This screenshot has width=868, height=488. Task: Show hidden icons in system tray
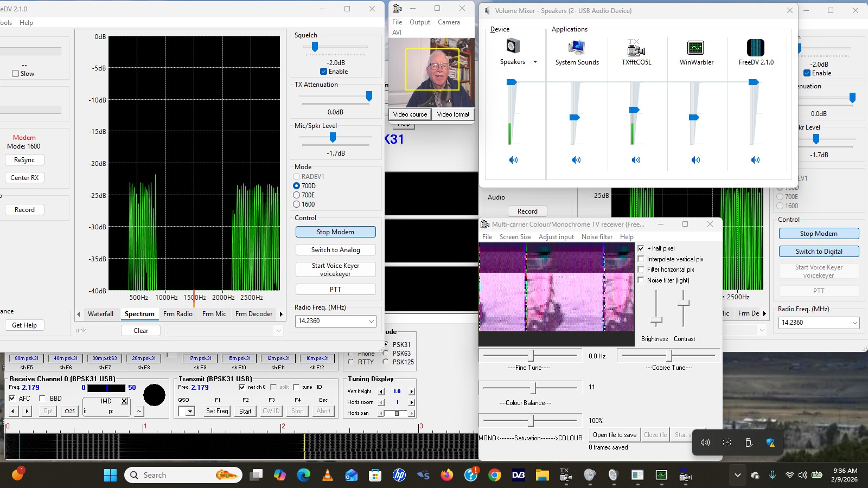click(737, 476)
